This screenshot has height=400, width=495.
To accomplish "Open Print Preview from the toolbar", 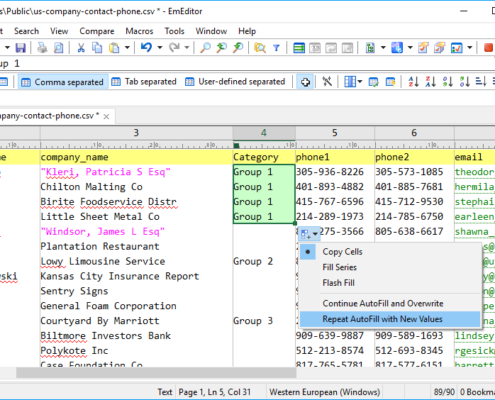I will pos(58,48).
